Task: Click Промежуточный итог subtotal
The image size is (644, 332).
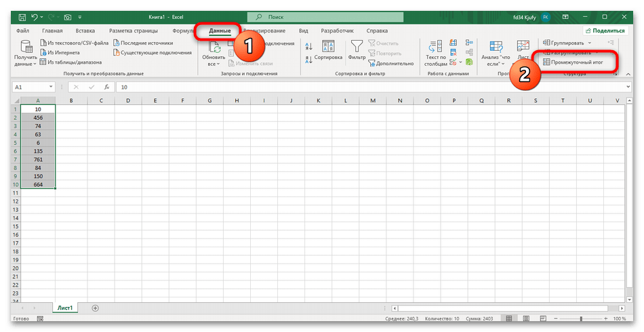Action: click(573, 62)
